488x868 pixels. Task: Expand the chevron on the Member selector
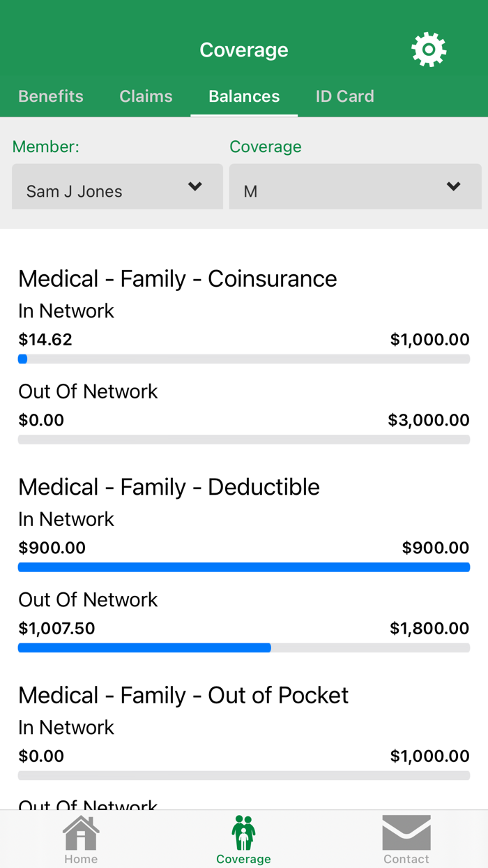pos(196,186)
